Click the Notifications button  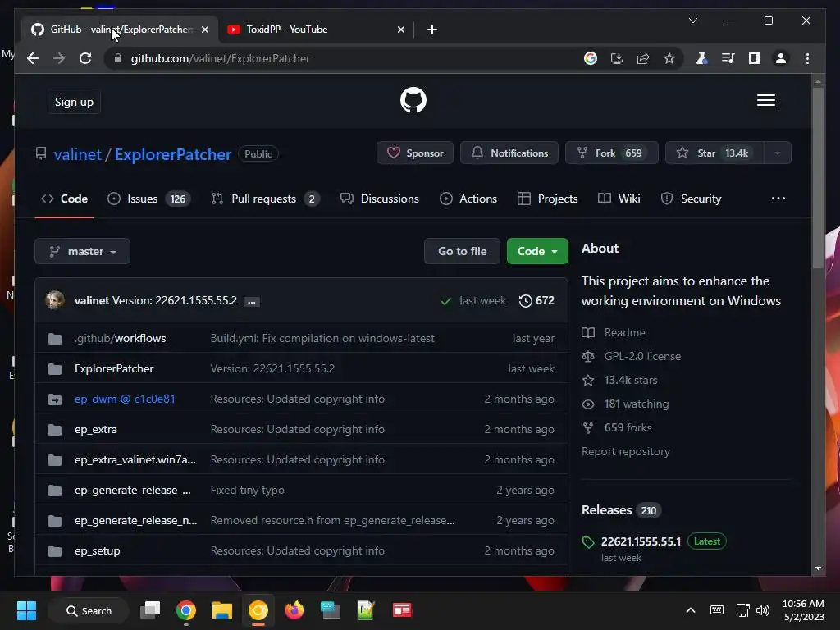coord(509,153)
